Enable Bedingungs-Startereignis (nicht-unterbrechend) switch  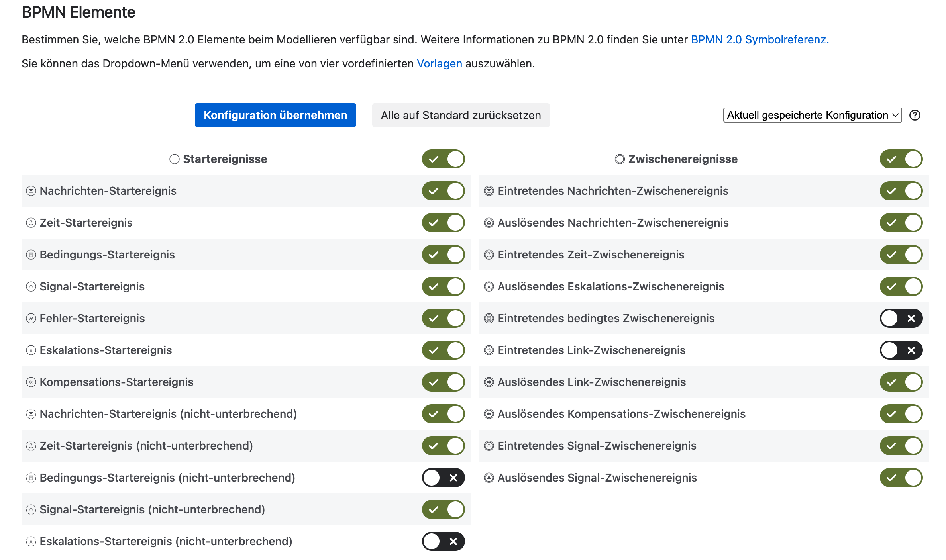(x=444, y=478)
